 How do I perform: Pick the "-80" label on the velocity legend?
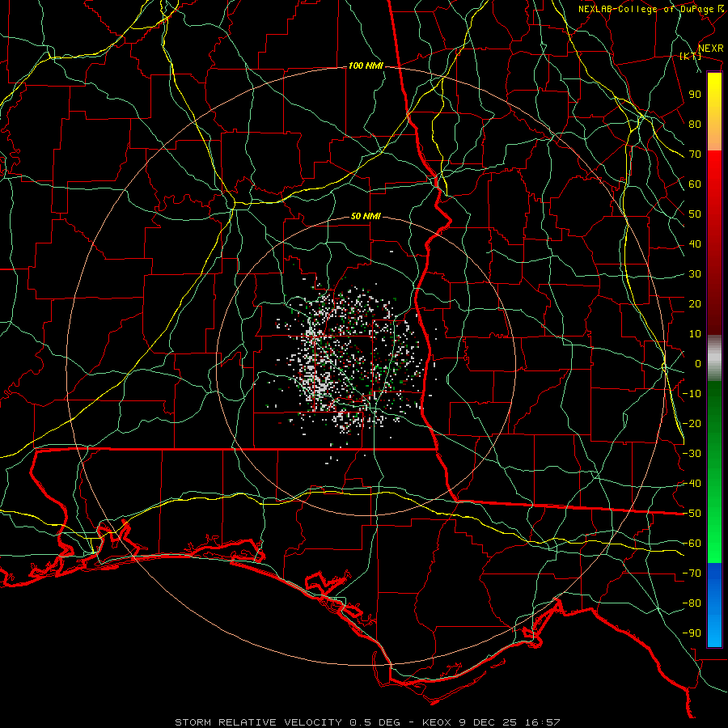[692, 603]
